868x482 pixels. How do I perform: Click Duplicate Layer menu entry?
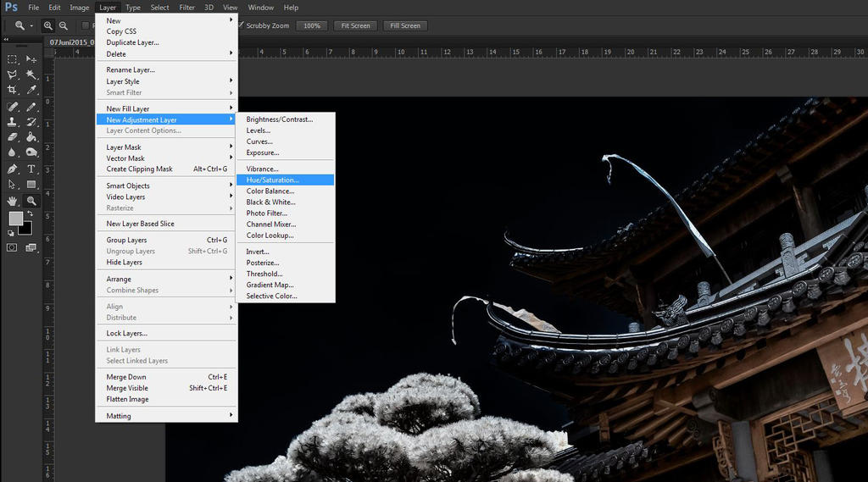pyautogui.click(x=167, y=42)
